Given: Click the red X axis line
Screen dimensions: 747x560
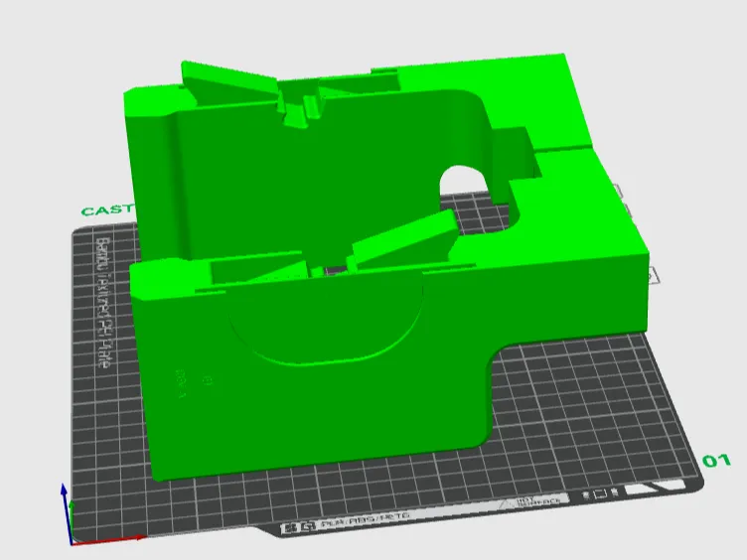Looking at the screenshot, I should click(x=108, y=540).
